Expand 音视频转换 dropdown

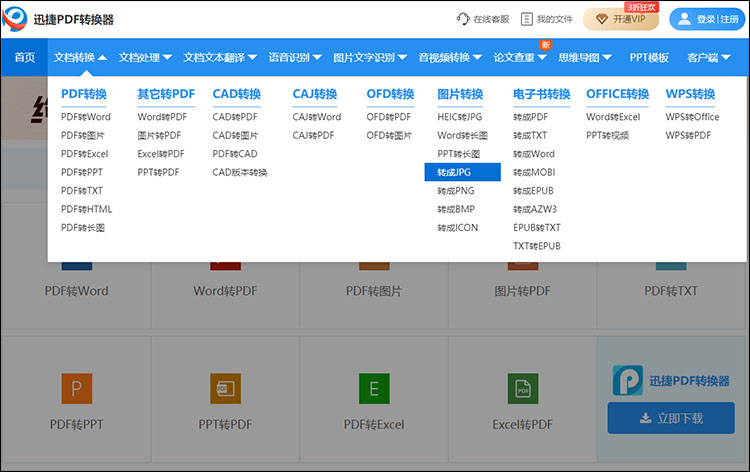coord(450,57)
